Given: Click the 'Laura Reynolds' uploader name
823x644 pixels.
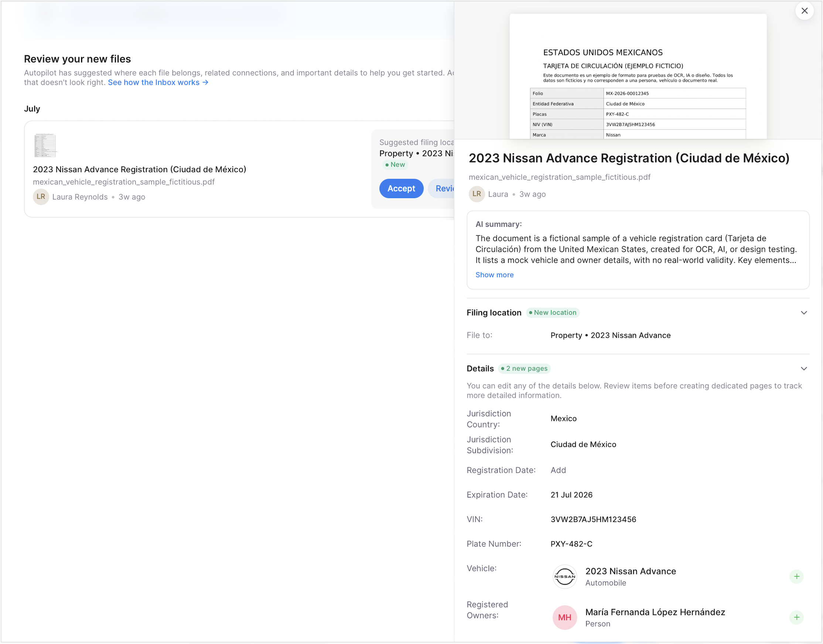Looking at the screenshot, I should (79, 197).
